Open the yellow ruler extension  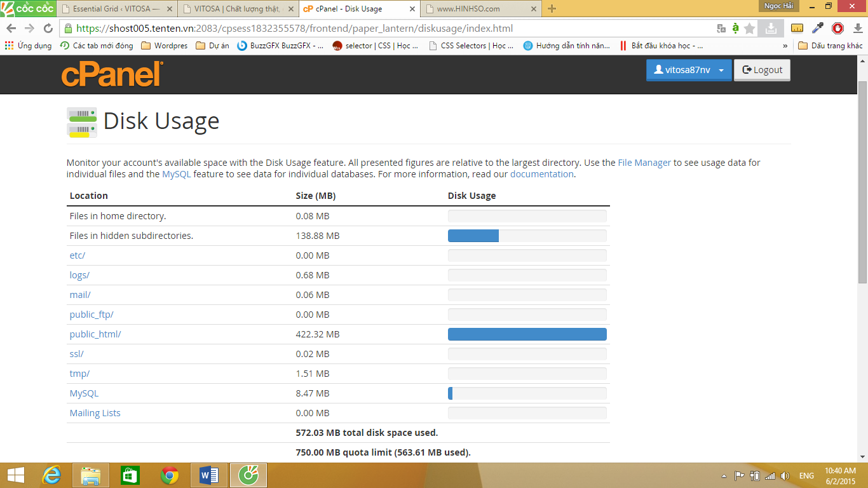pos(797,28)
